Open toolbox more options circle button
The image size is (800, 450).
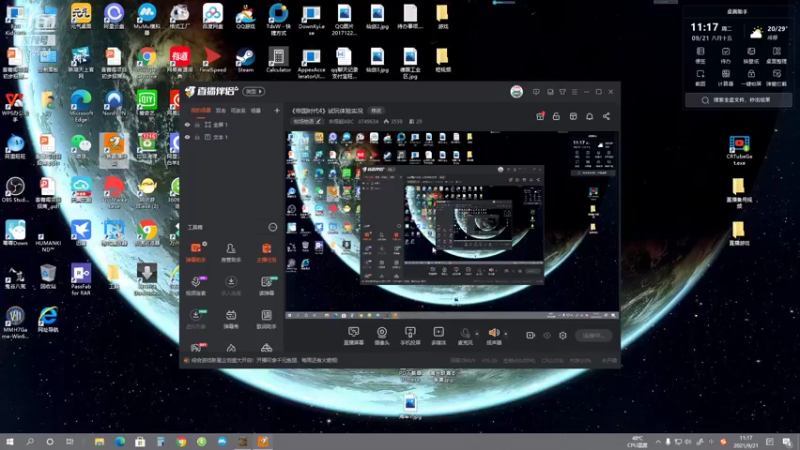pyautogui.click(x=273, y=227)
